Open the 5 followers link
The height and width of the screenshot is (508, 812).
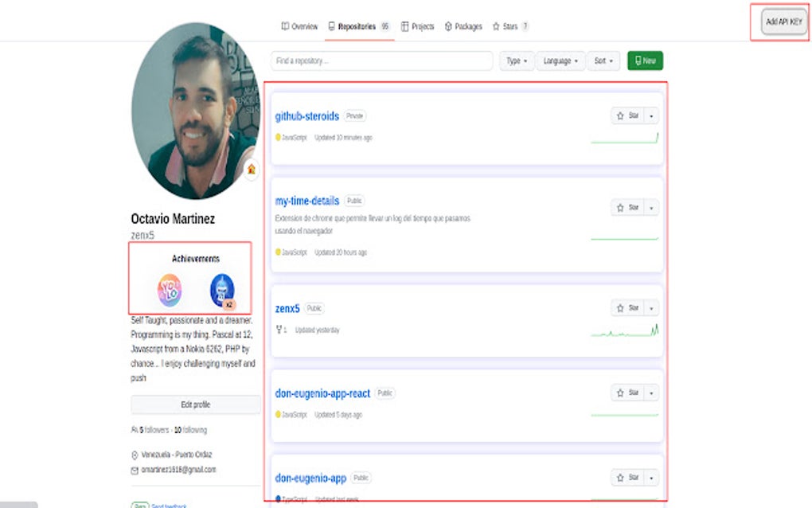[152, 430]
